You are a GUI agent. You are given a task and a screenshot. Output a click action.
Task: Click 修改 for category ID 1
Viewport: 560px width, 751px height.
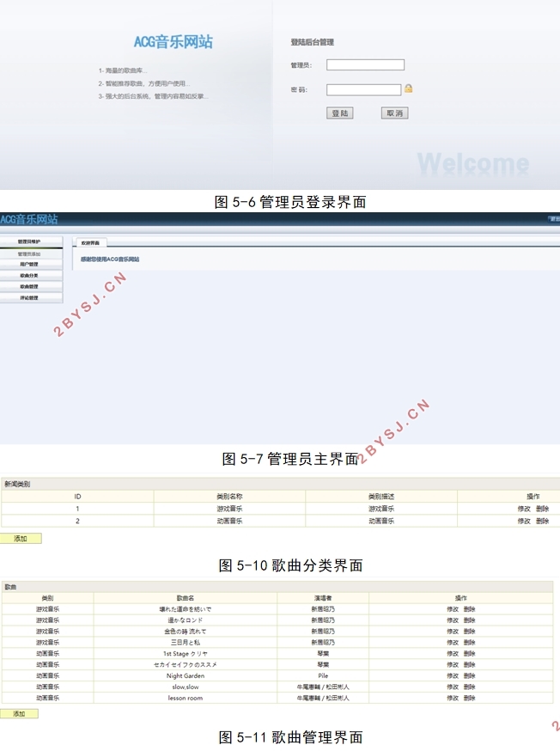[524, 509]
